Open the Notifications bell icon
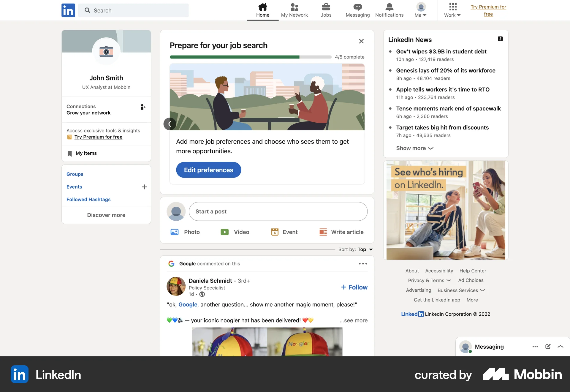The image size is (570, 392). (x=389, y=10)
